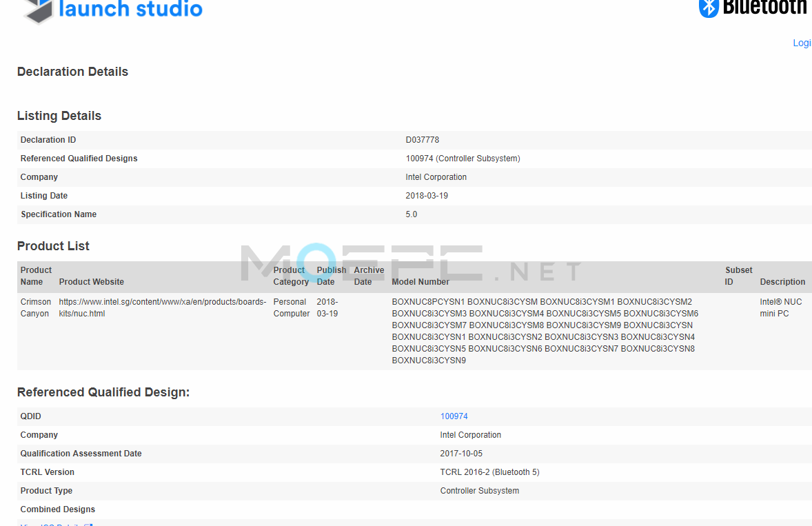Select the Crimson Canyon product name cell
This screenshot has width=812, height=526.
(x=36, y=307)
